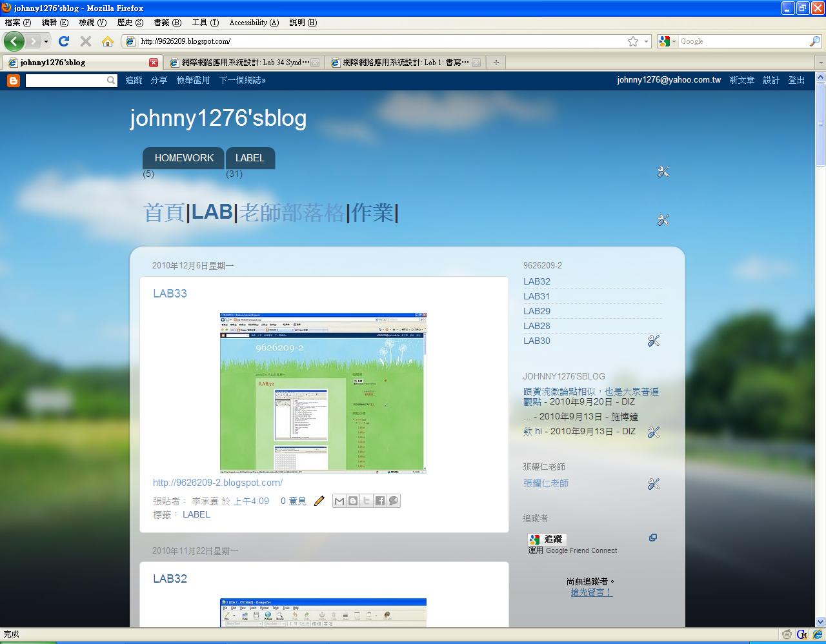
Task: Open the Google search engine selector
Action: click(x=668, y=41)
